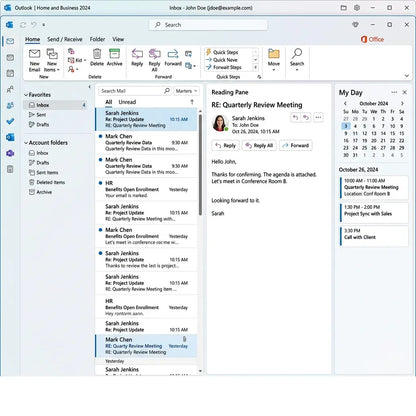Viewport: 416px width, 416px height.
Task: Select the Quick Neve quick step
Action: [x=222, y=60]
